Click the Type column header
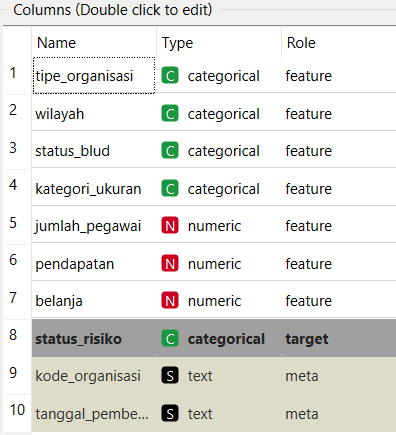The image size is (396, 435). point(219,42)
